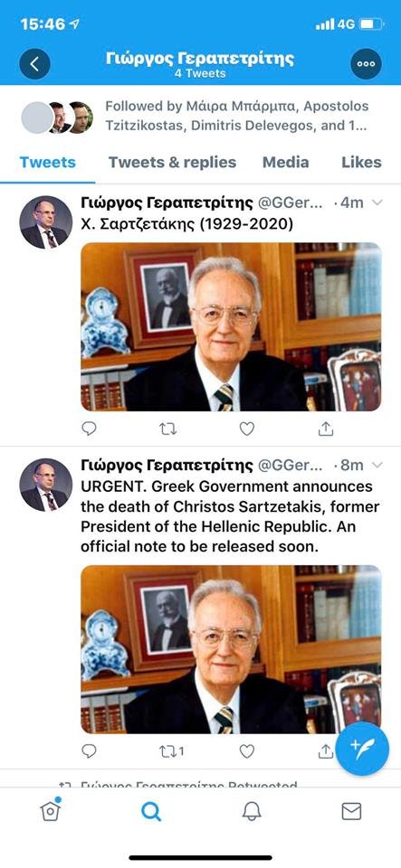Tap the back arrow in the header

click(34, 63)
